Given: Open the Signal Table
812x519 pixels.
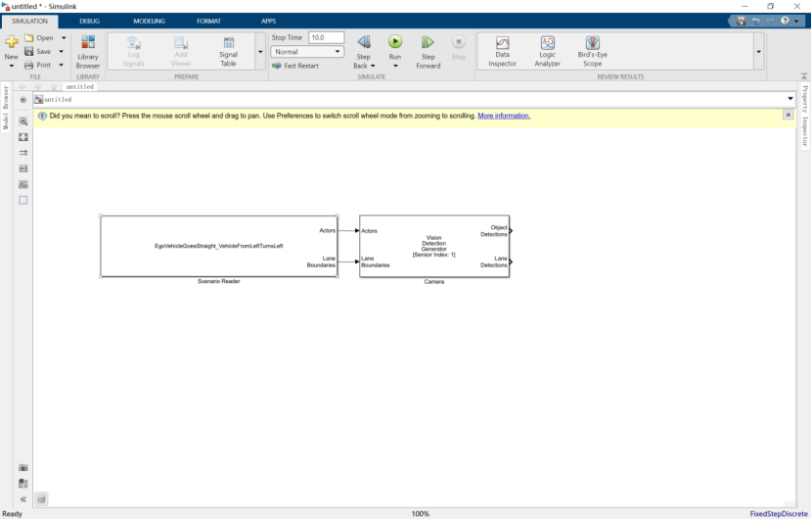Looking at the screenshot, I should tap(228, 52).
